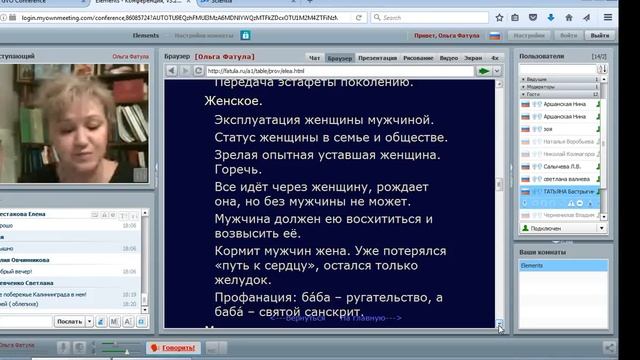Click last blue icon in chat toolbar
Viewport: 640px width, 360px height.
pos(141,322)
